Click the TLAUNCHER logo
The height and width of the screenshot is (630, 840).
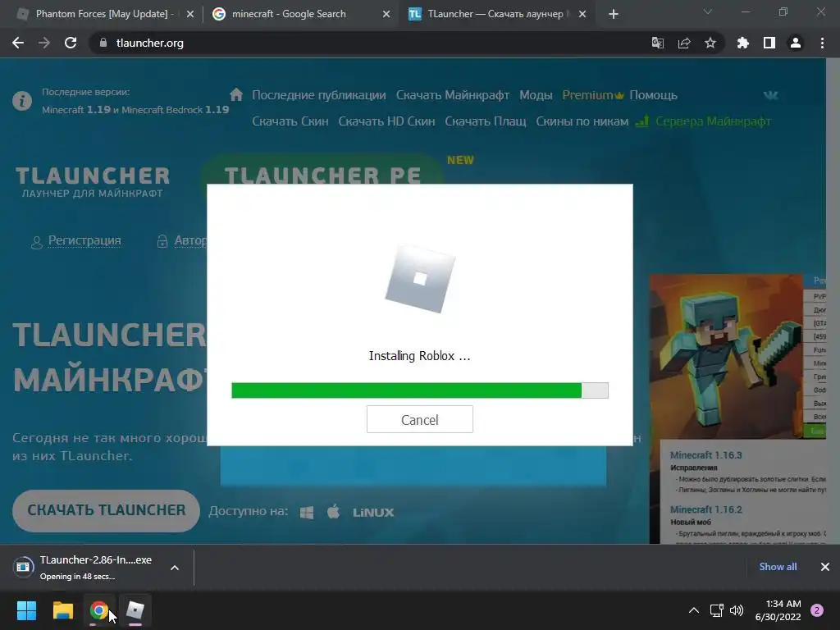click(x=92, y=181)
